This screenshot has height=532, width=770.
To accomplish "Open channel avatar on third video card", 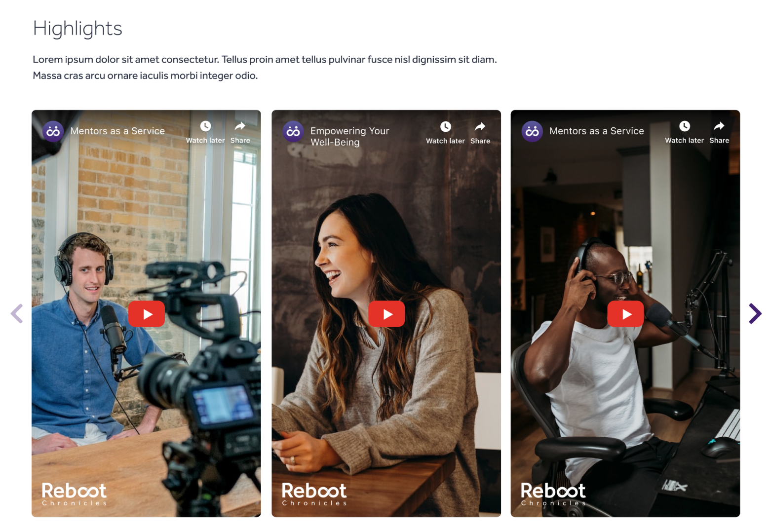I will [x=532, y=131].
